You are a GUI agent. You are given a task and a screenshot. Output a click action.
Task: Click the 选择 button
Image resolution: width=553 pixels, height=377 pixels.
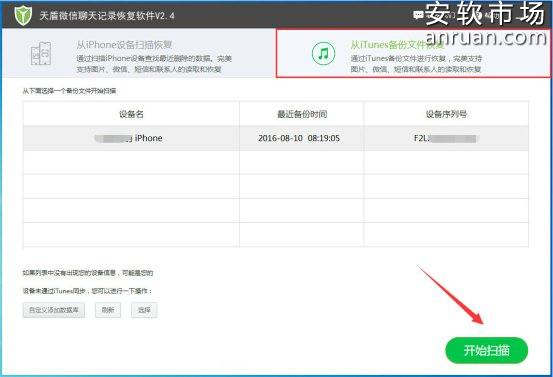click(x=144, y=310)
